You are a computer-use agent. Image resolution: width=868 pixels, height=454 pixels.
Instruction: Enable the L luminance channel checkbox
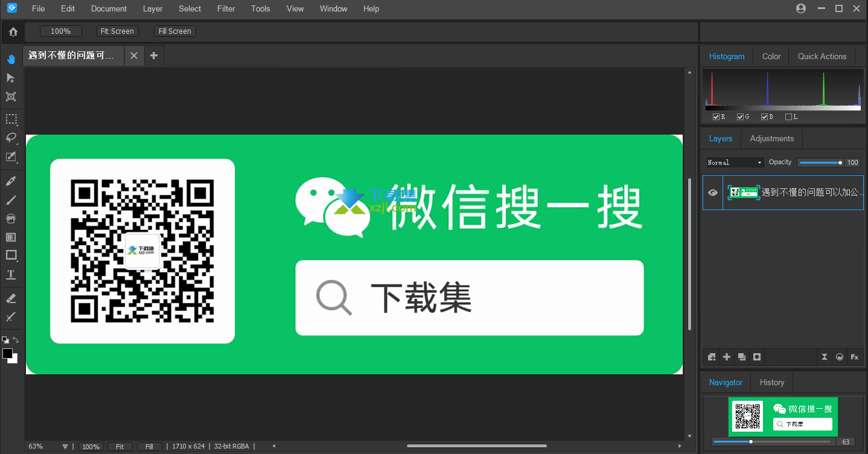788,117
